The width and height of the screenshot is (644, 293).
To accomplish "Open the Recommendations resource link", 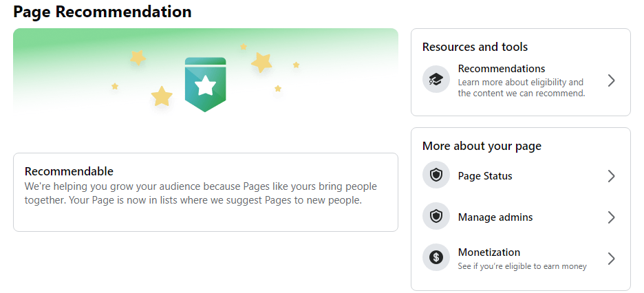I will point(520,80).
